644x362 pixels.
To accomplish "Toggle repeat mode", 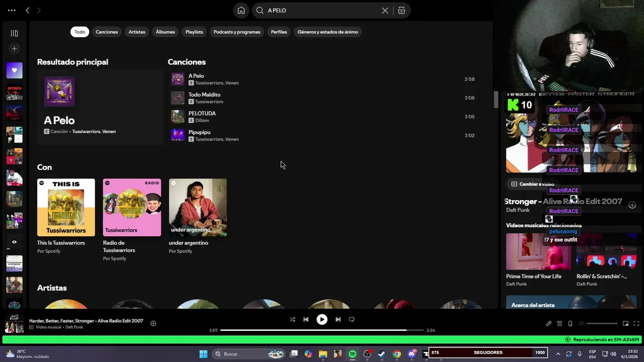I will point(352,319).
